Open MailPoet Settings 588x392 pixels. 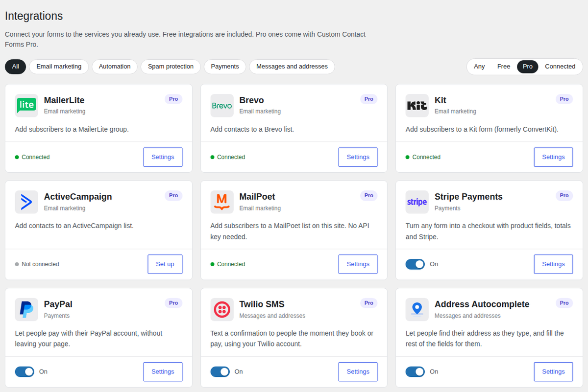358,264
